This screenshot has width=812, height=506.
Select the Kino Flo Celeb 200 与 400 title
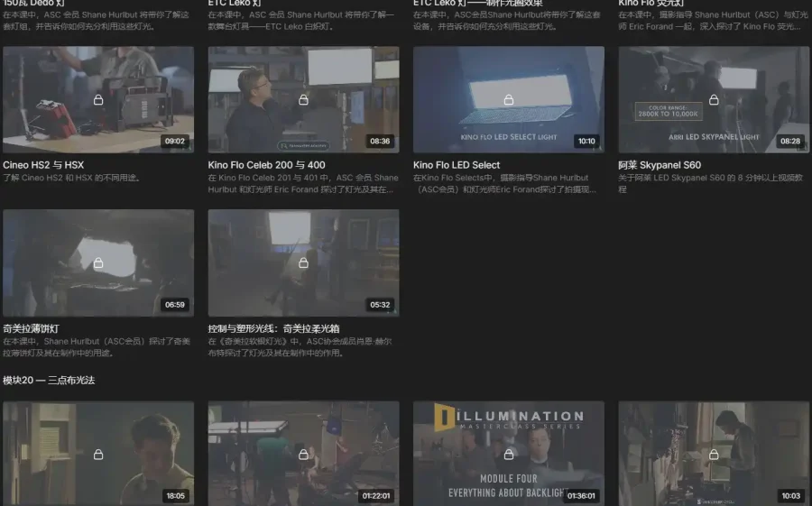[x=267, y=165]
